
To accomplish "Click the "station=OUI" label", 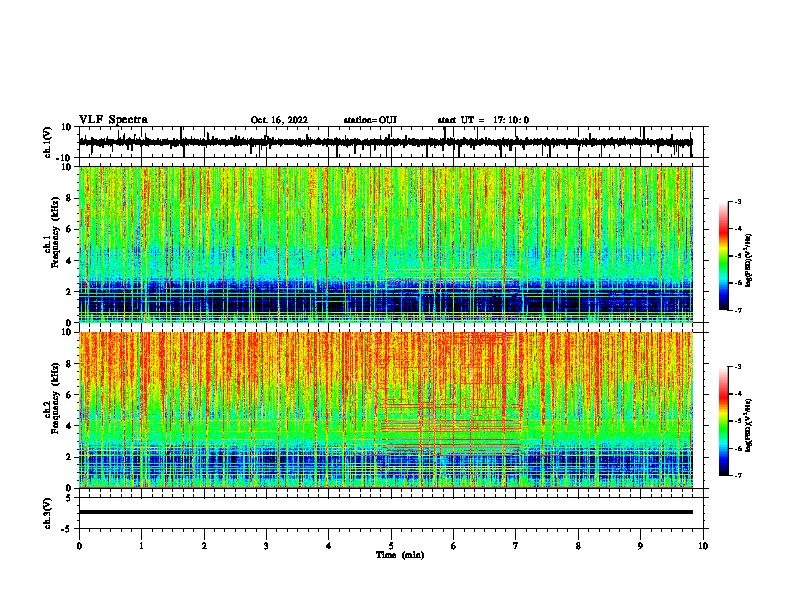I will point(370,120).
